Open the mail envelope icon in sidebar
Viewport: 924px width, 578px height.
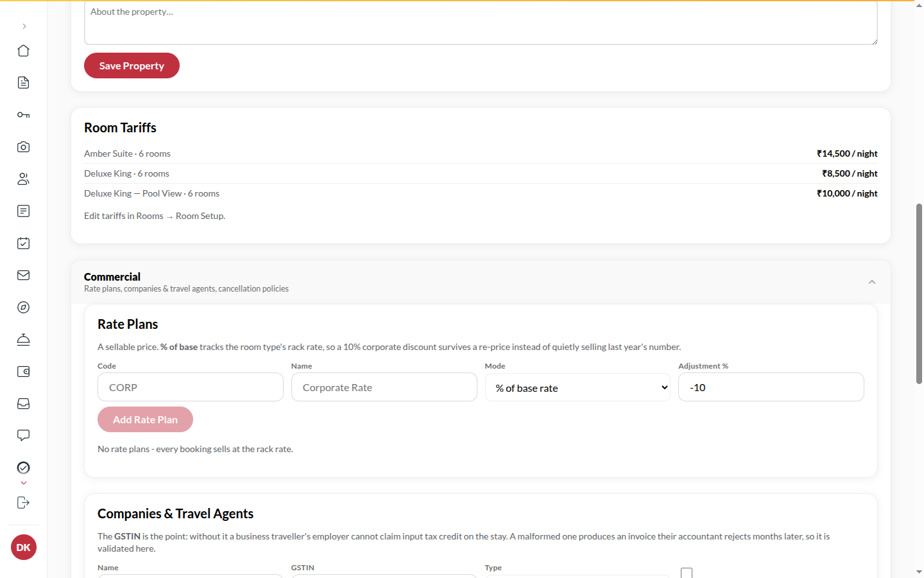[x=24, y=276]
